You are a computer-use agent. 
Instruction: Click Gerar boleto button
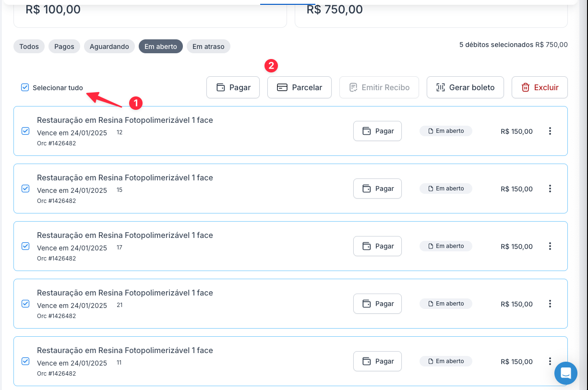point(465,87)
